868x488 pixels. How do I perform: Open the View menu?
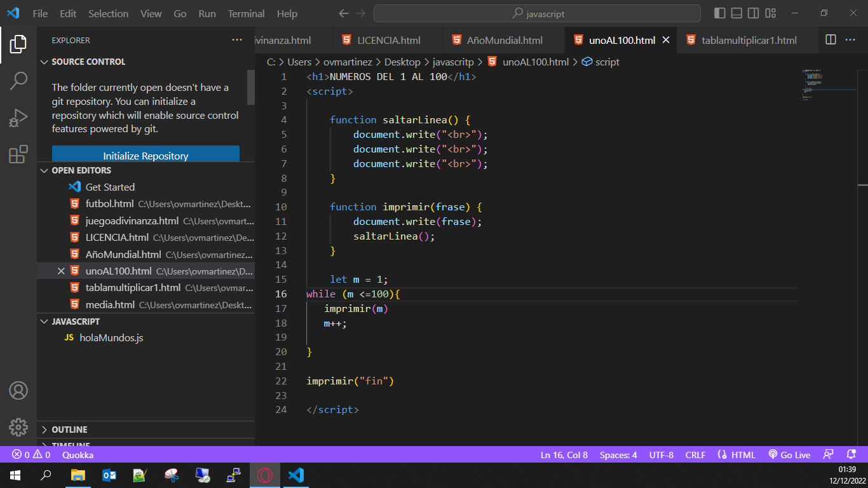[151, 13]
